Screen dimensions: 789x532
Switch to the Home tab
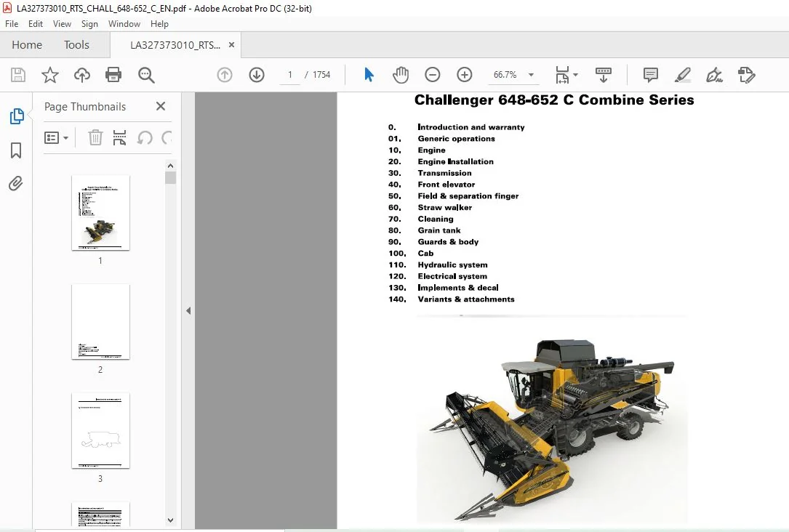(27, 45)
